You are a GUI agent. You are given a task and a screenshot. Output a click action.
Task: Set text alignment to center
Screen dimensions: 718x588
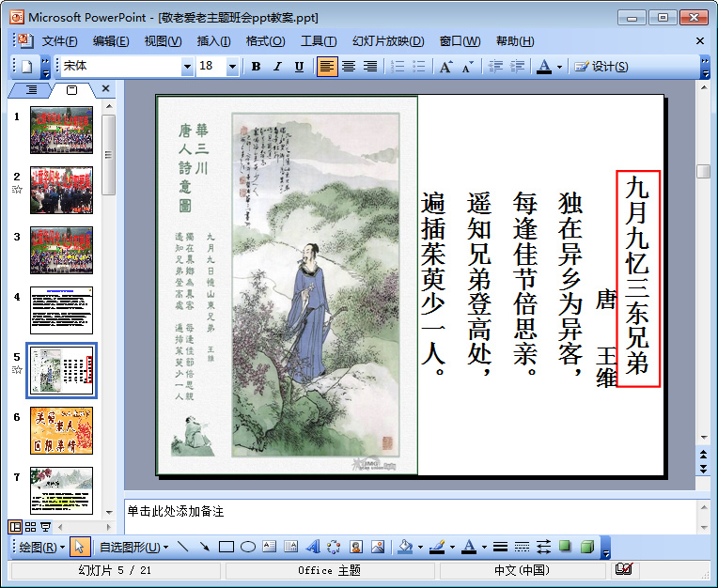(x=349, y=67)
